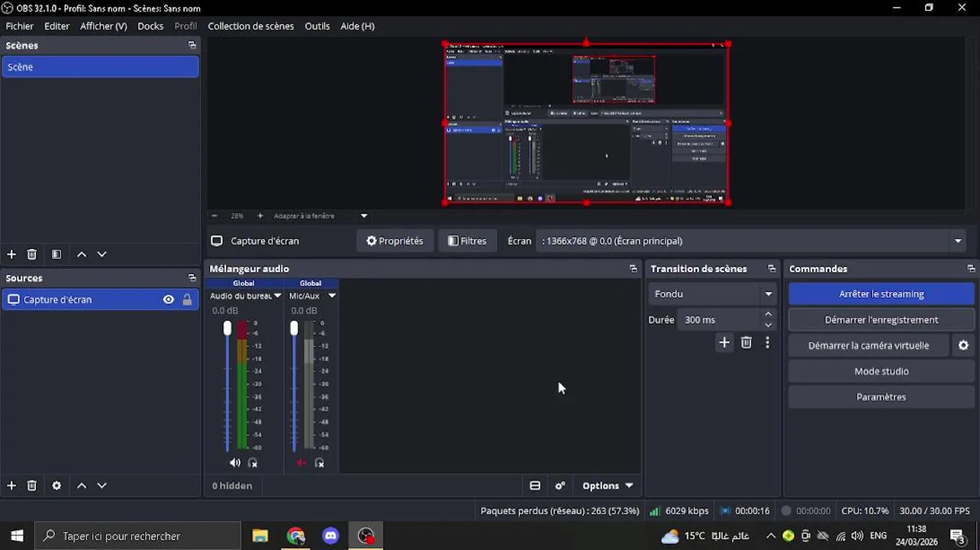Image resolution: width=980 pixels, height=550 pixels.
Task: Open the Windows notification center icon
Action: coord(957,536)
